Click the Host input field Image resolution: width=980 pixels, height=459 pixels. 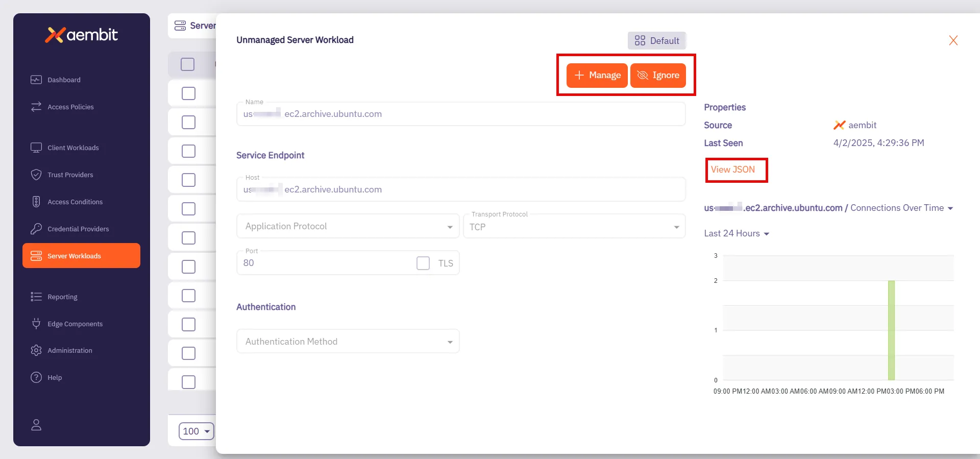coord(461,189)
